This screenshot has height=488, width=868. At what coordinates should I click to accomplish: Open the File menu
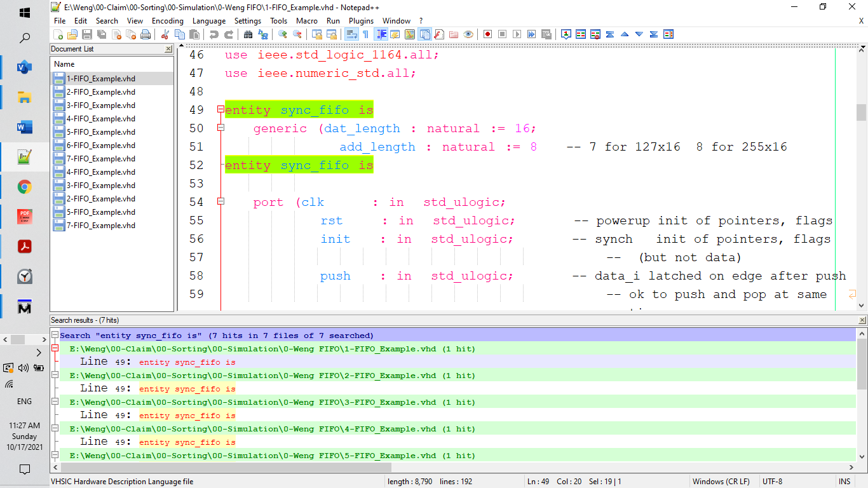60,21
